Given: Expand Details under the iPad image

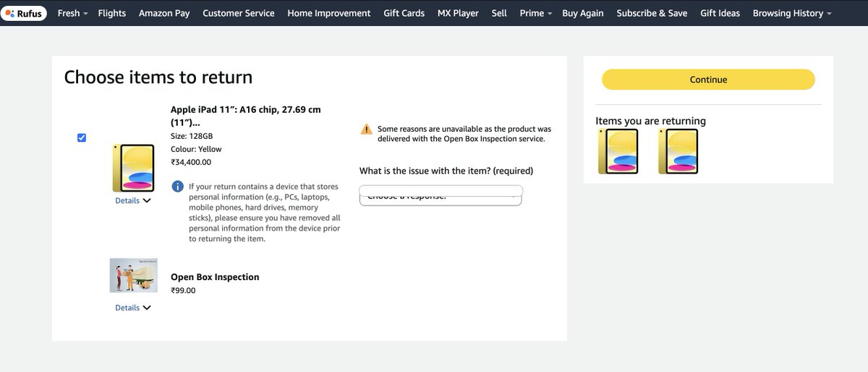Looking at the screenshot, I should click(133, 200).
